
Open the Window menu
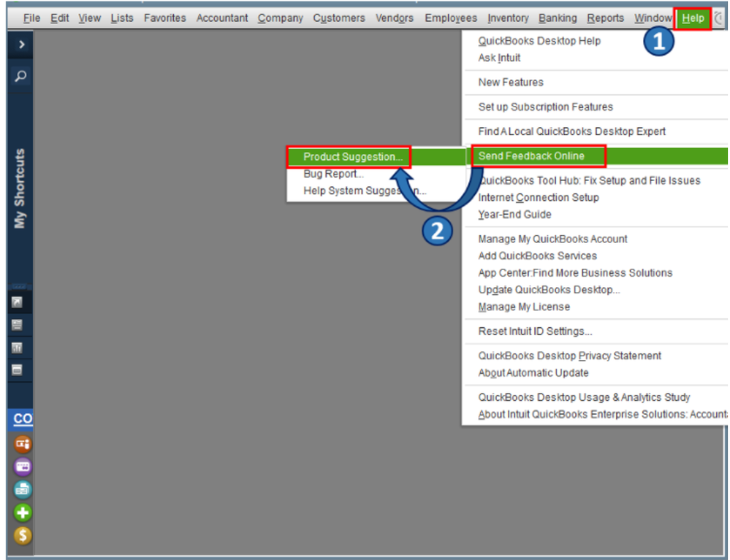click(x=653, y=18)
